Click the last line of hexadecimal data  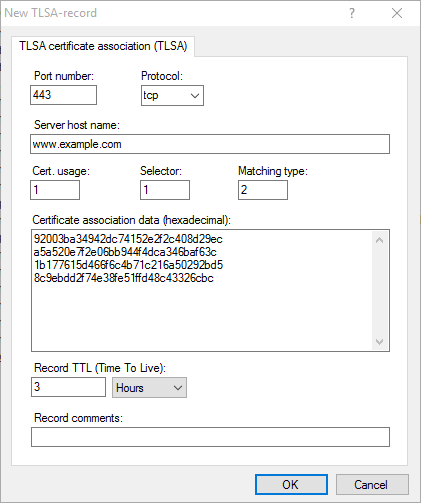click(x=123, y=278)
